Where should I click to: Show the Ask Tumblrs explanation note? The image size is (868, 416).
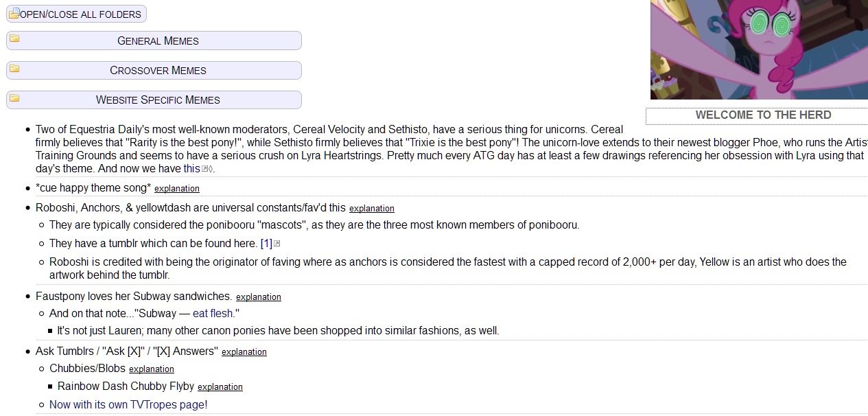[x=244, y=352]
